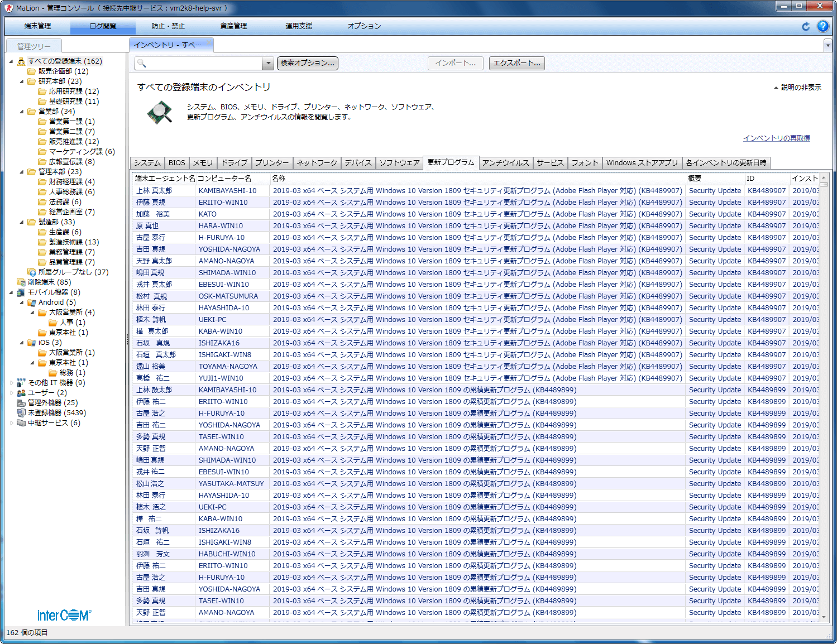Click the エクスポート button
The height and width of the screenshot is (644, 837).
click(x=516, y=64)
